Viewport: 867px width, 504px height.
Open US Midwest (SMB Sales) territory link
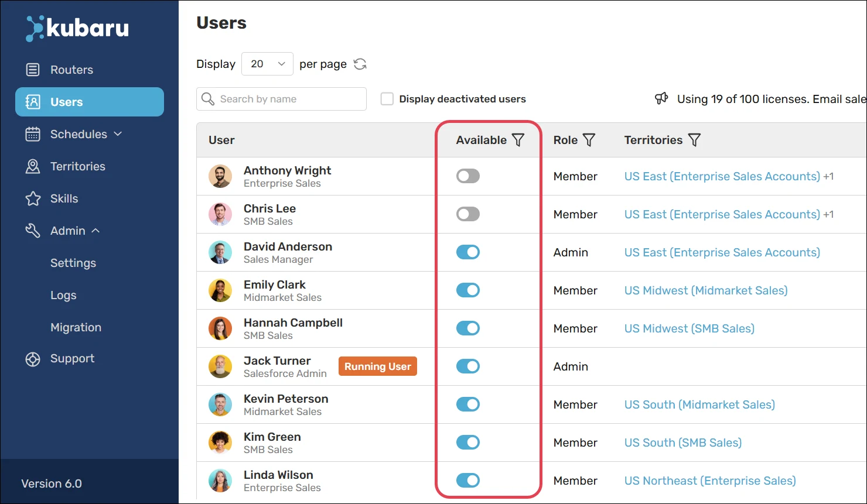(689, 328)
